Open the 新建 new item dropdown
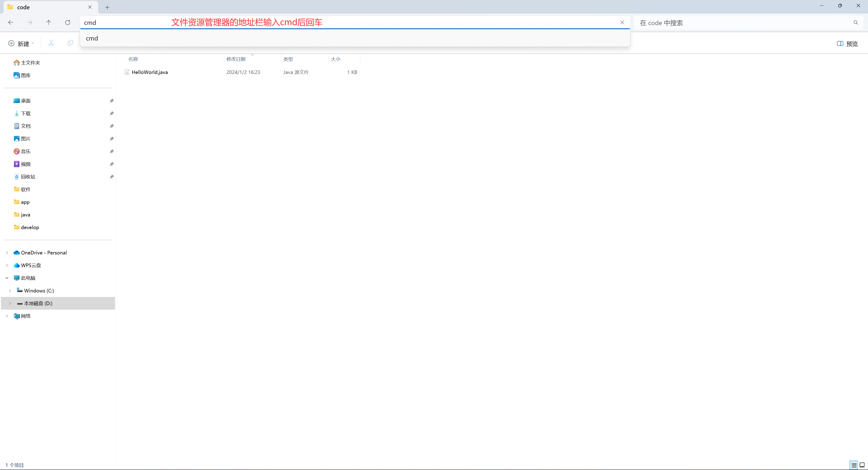This screenshot has height=470, width=868. click(x=21, y=43)
